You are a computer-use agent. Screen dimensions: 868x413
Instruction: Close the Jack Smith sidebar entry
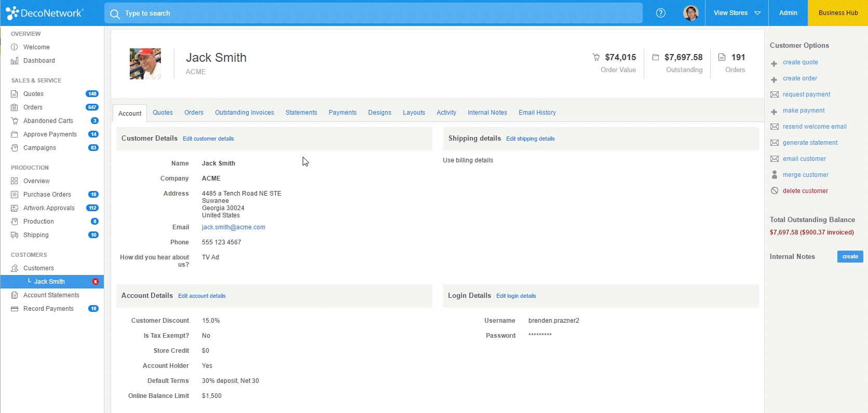pos(95,282)
